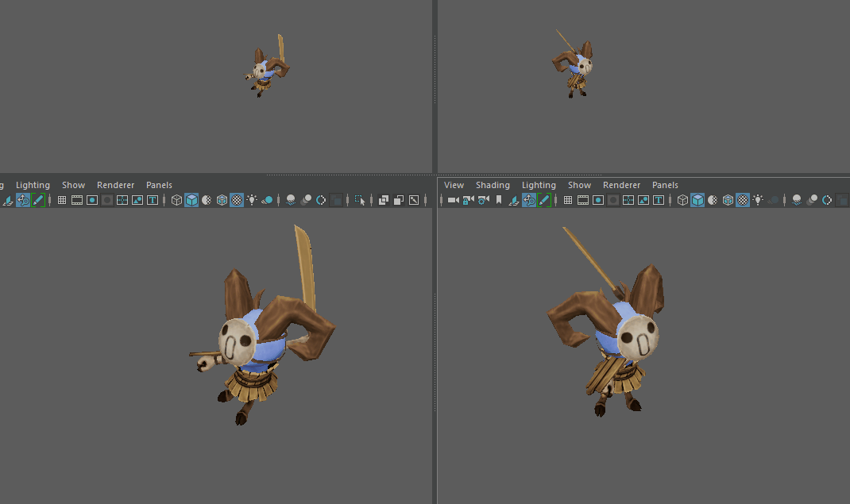Select character's mask in bottom-left viewport
This screenshot has height=504, width=850.
[x=237, y=342]
